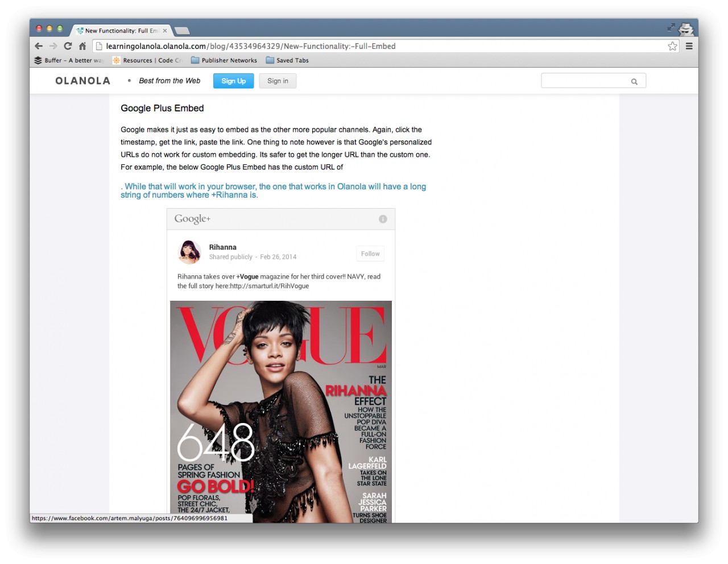Click the search magnifier icon
Image resolution: width=728 pixels, height=564 pixels.
click(634, 81)
